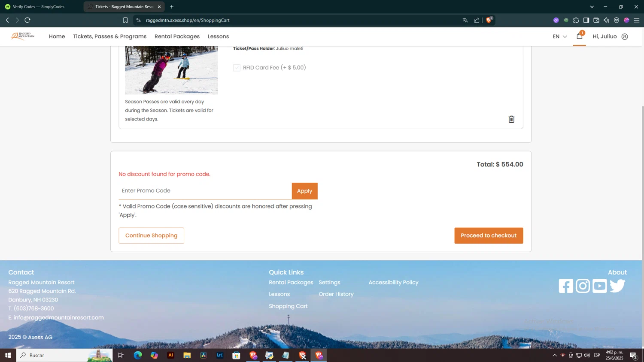Click the Total: $ 554.00 text
Viewport: 644px width, 362px height.
(x=500, y=164)
